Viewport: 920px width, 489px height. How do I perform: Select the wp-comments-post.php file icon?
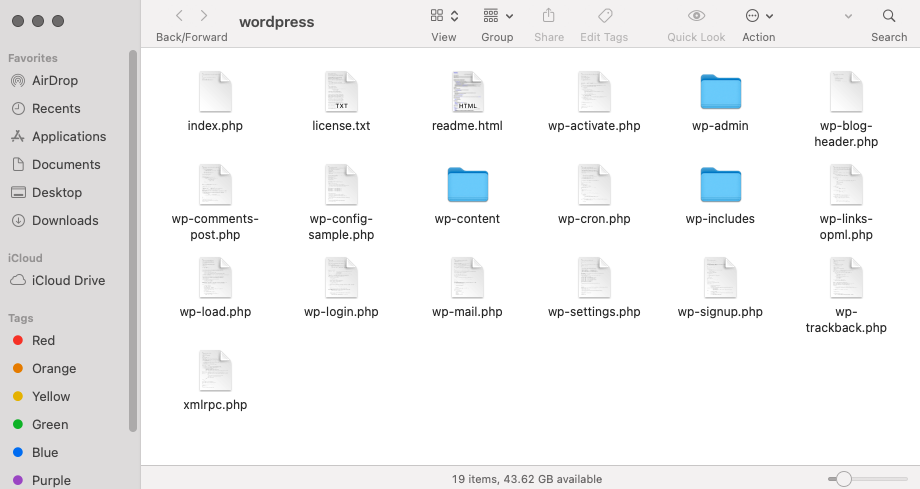point(215,185)
